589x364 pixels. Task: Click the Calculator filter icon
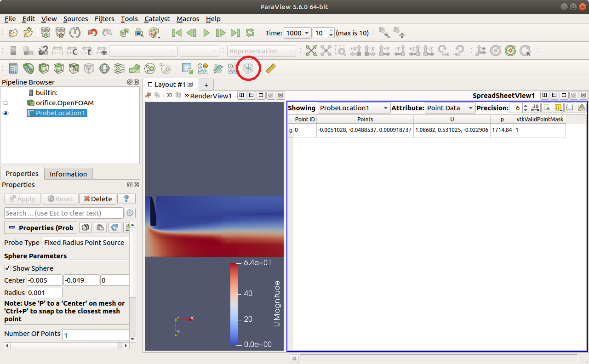[x=13, y=69]
